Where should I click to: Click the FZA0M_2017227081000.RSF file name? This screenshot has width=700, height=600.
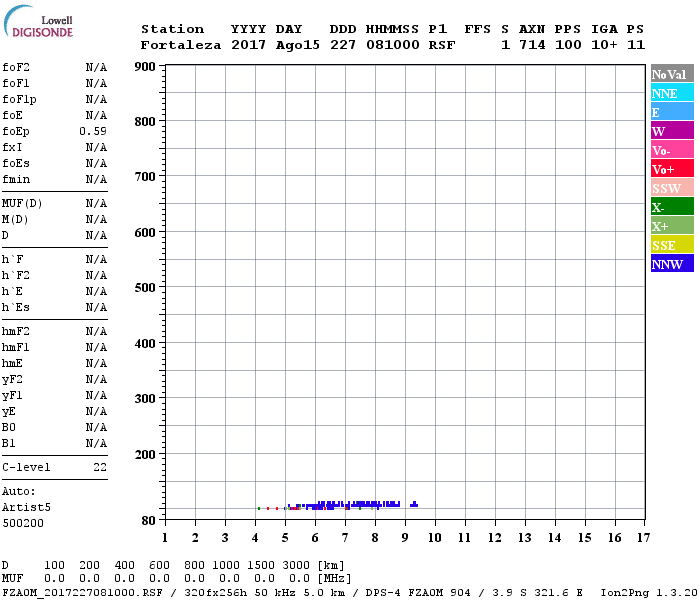pos(83,593)
